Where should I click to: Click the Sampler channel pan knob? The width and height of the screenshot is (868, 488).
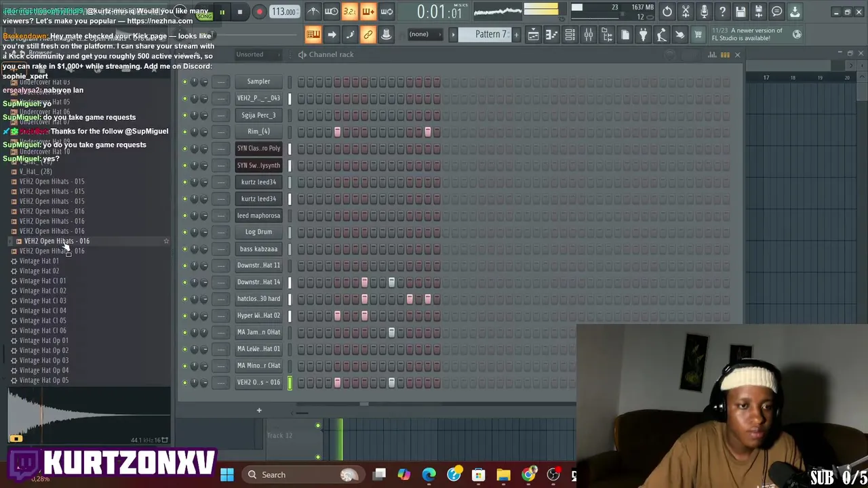point(194,81)
